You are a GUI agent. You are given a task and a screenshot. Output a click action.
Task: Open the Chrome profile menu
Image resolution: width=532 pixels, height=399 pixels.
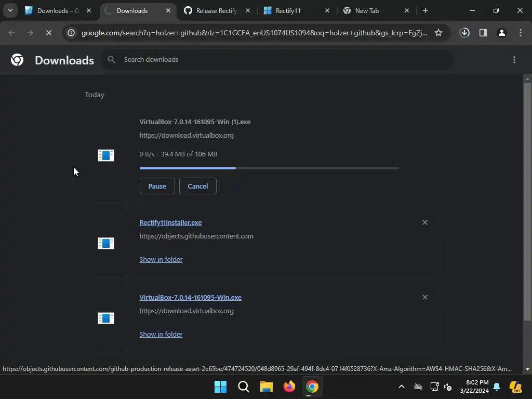coord(502,33)
